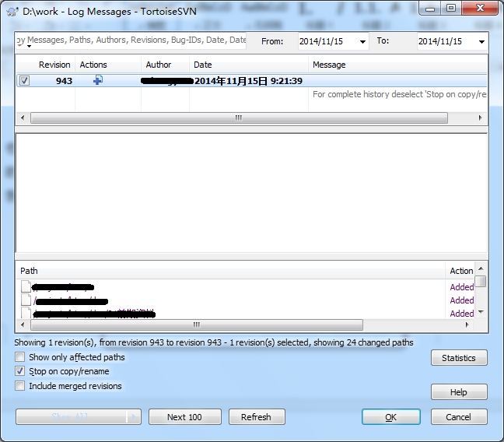
Task: Click the greyed-out Show All button
Action: point(71,417)
